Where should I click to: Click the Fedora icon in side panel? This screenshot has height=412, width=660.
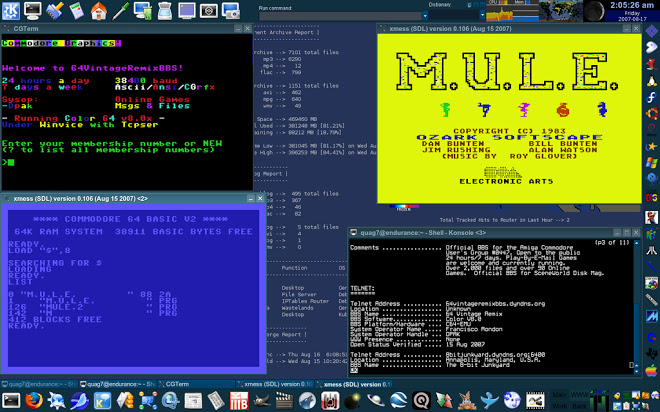pyautogui.click(x=652, y=97)
